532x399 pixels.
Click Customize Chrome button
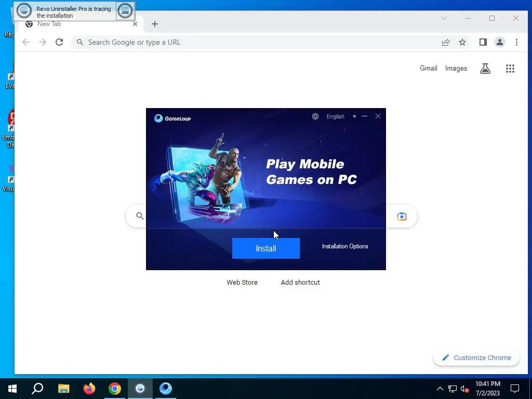[x=476, y=357]
